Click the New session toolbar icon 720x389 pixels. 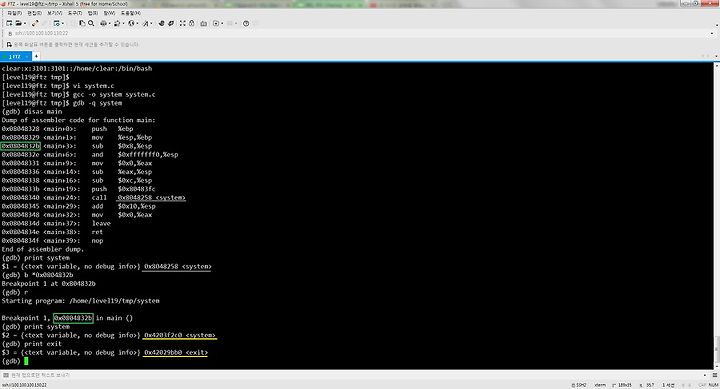pos(9,23)
